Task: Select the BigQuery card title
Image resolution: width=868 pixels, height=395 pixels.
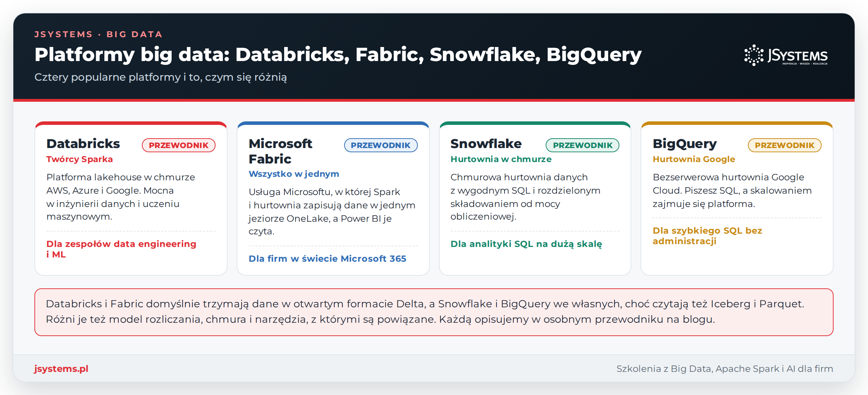Action: click(685, 144)
